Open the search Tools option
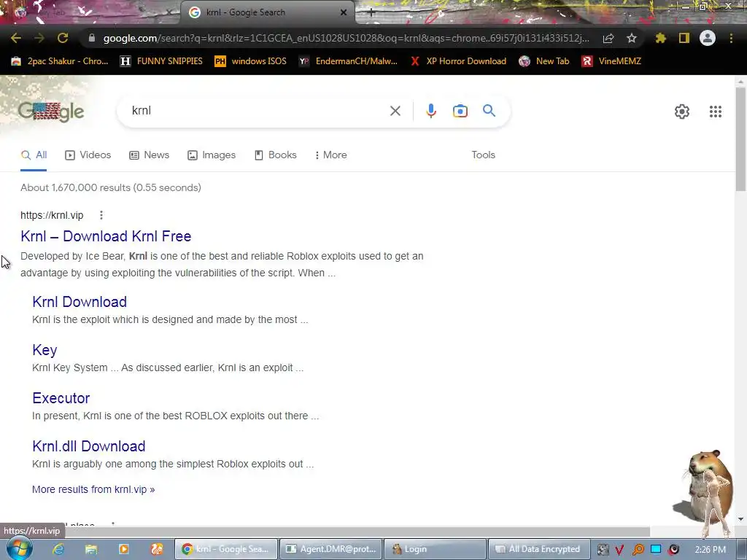 pyautogui.click(x=483, y=155)
